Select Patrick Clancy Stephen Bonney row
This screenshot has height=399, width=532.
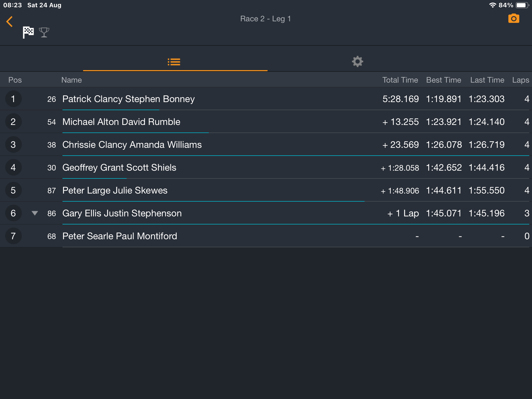(266, 99)
